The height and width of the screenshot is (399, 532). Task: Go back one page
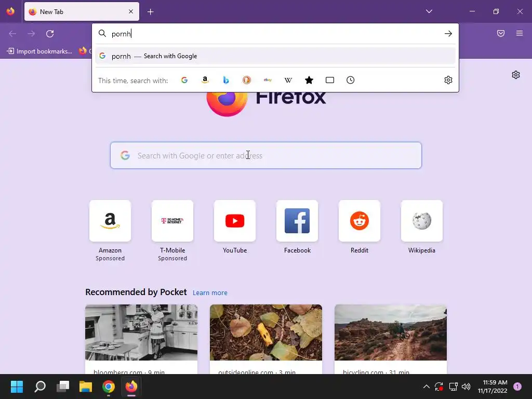[x=12, y=34]
